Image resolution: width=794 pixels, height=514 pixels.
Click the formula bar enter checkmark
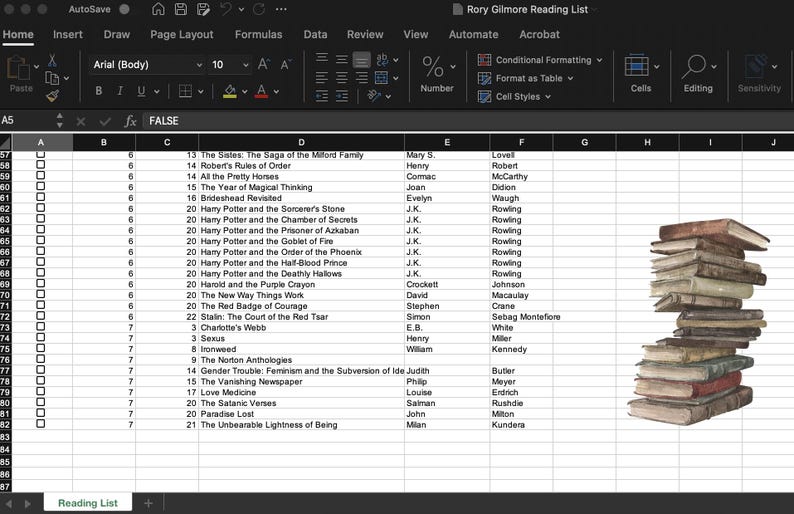click(x=105, y=121)
